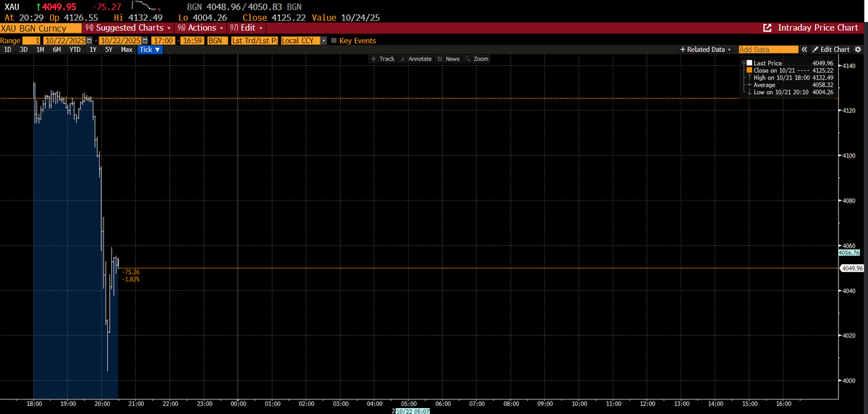
Task: Click the end date 10/22/2025 field
Action: pos(120,41)
